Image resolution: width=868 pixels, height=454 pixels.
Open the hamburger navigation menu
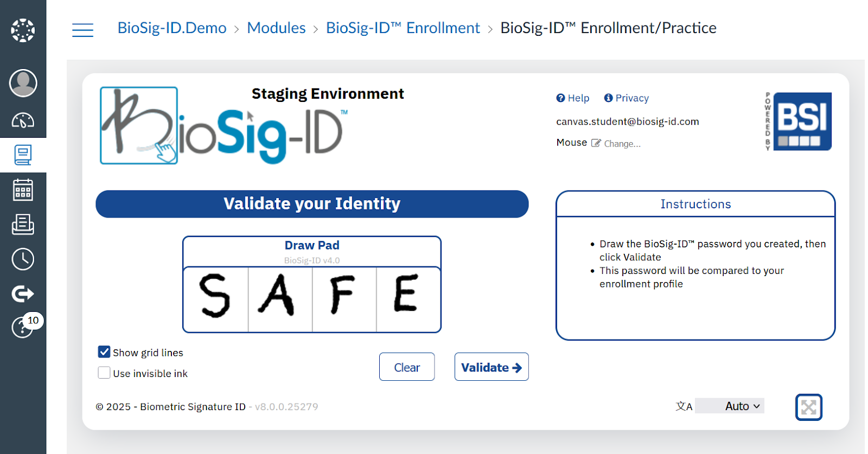click(x=82, y=30)
